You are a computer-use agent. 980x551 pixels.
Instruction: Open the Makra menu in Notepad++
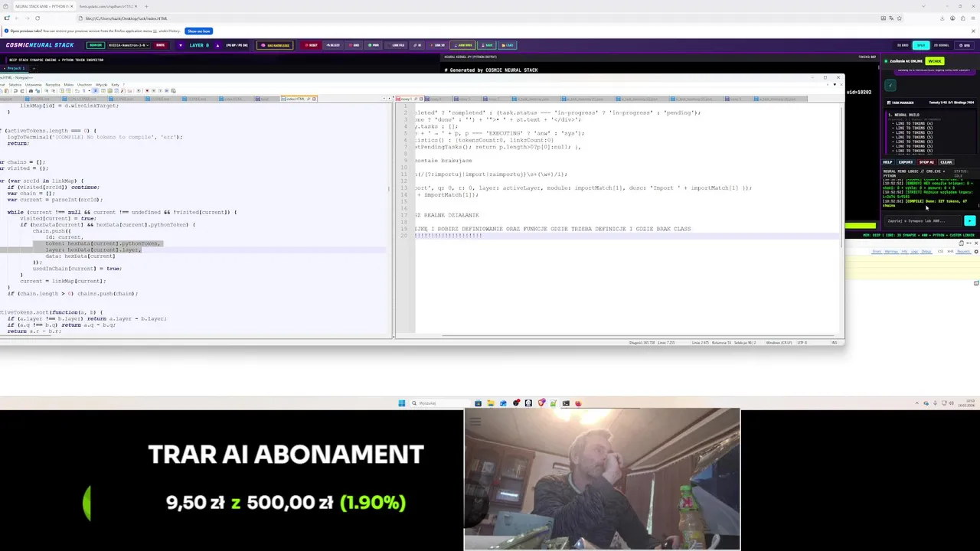pos(68,84)
